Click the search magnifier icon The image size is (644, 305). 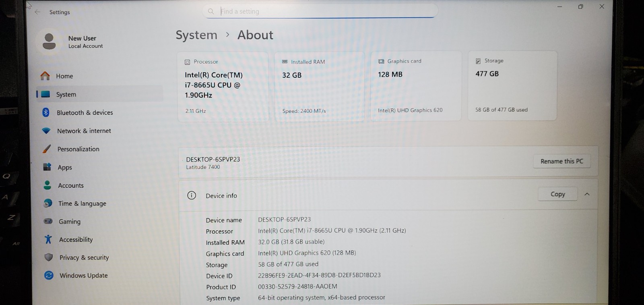[x=211, y=11]
